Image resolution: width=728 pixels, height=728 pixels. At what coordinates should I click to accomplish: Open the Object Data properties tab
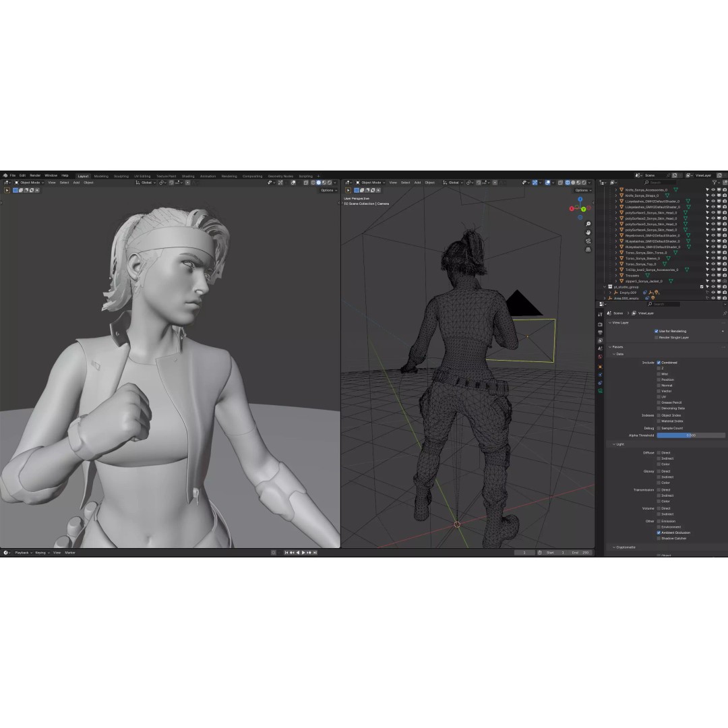coord(601,391)
